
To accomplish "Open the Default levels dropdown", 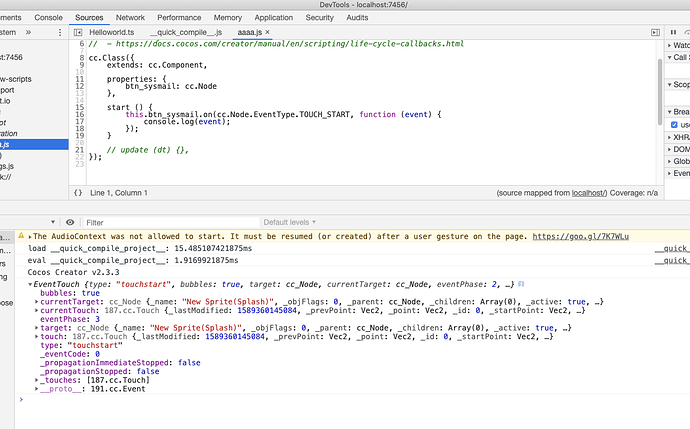I will tap(290, 222).
